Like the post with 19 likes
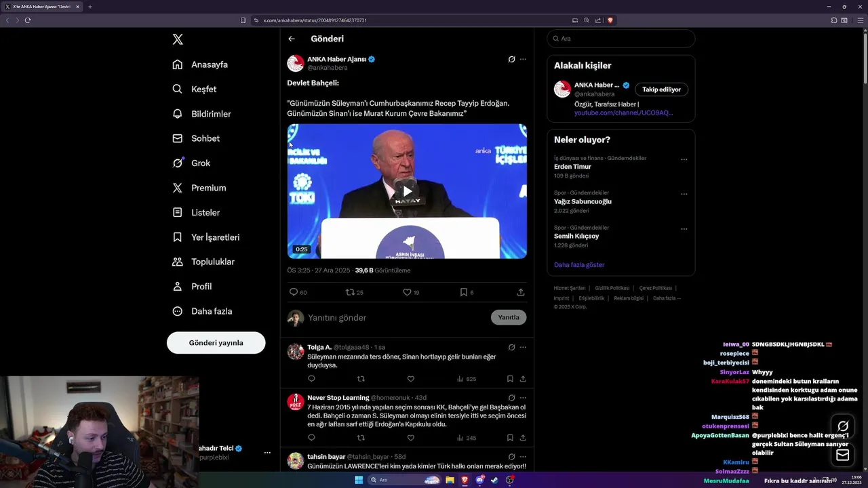This screenshot has width=868, height=488. [x=407, y=292]
